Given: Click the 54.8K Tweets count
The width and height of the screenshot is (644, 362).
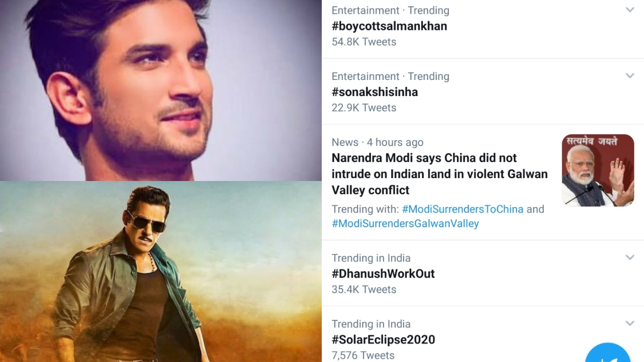Looking at the screenshot, I should tap(364, 42).
